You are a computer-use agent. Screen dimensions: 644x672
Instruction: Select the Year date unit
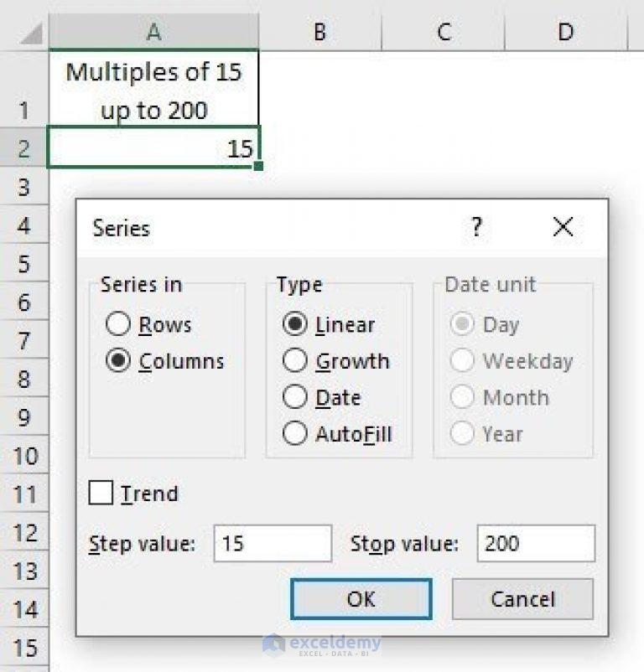(x=463, y=434)
